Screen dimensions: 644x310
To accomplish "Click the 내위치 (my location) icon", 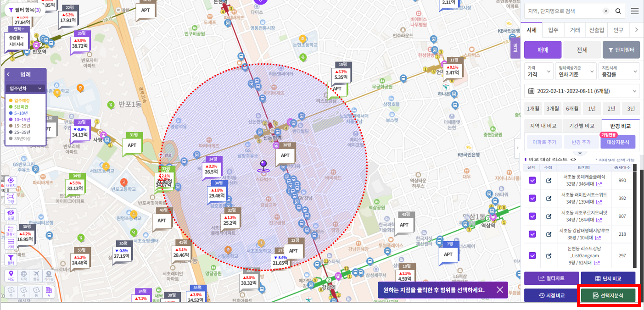I will click(11, 182).
